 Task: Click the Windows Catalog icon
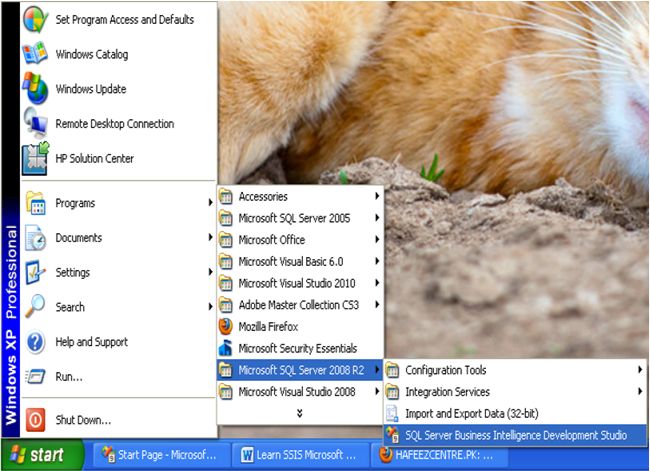35,54
